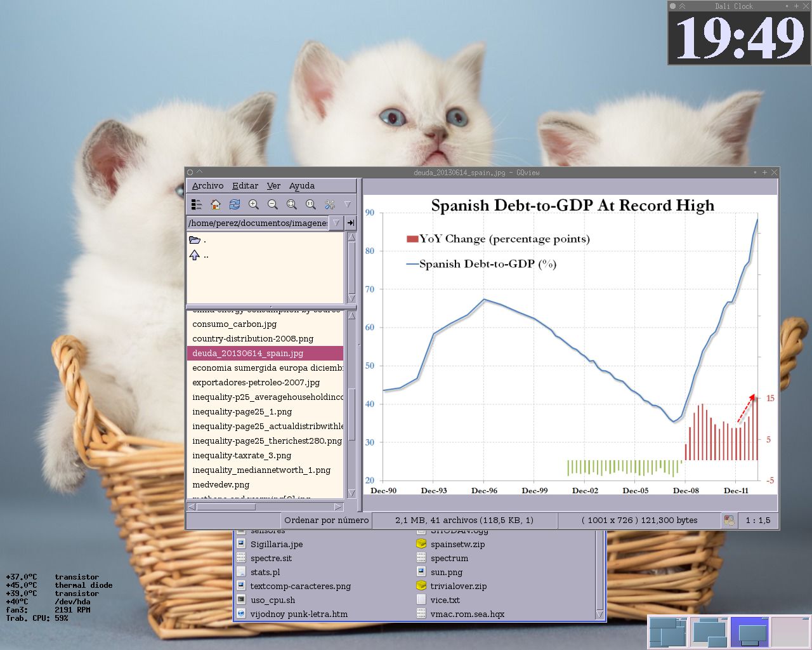Screen dimensions: 812x650
Task: Open path history dropdown arrow
Action: [336, 223]
